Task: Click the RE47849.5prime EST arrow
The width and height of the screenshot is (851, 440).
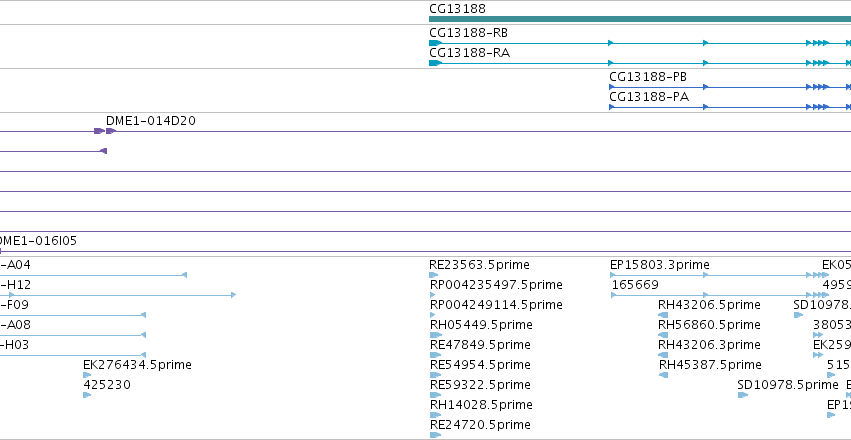Action: coord(435,355)
